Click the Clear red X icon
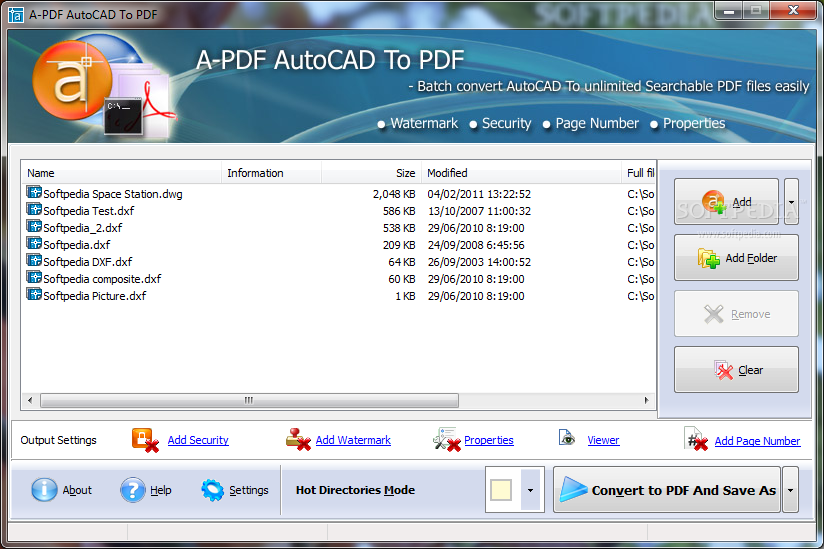Screen dimensions: 824x549 724,370
